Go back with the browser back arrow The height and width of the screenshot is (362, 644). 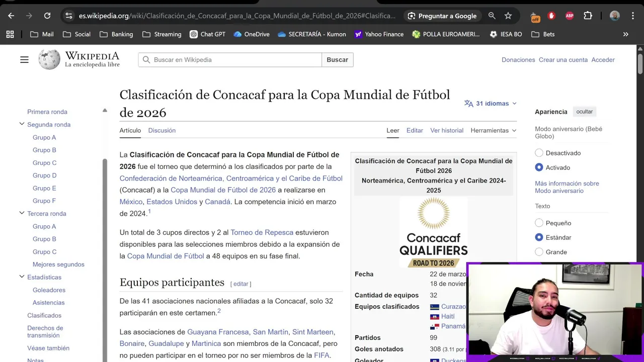click(x=11, y=16)
